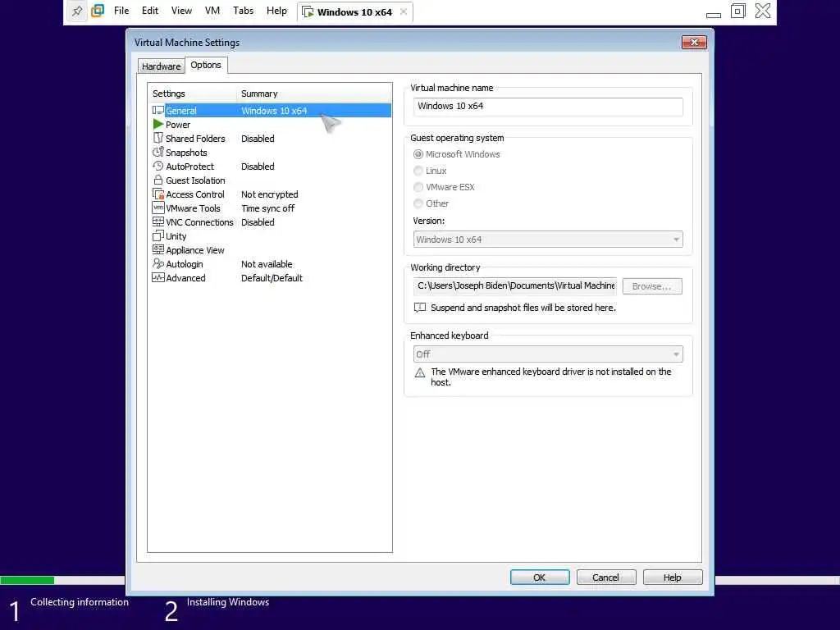Click the Snapshots clock icon
This screenshot has width=840, height=630.
coord(158,152)
